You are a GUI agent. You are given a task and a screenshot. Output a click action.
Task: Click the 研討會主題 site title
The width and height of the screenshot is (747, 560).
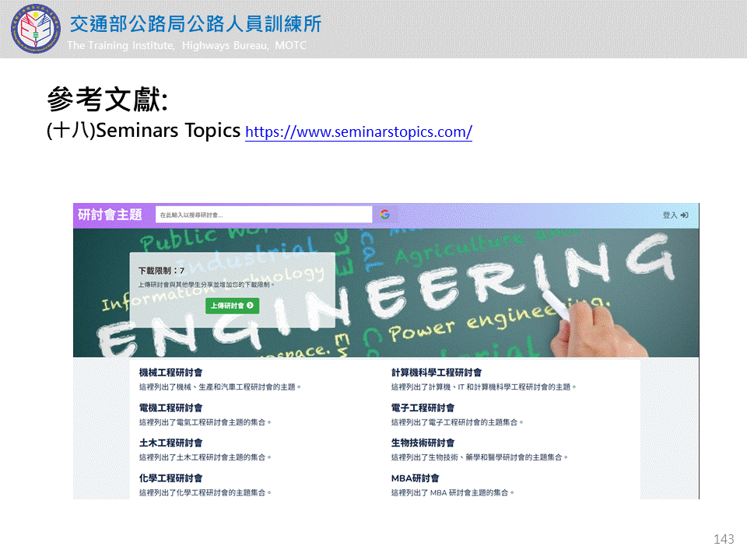(x=110, y=215)
